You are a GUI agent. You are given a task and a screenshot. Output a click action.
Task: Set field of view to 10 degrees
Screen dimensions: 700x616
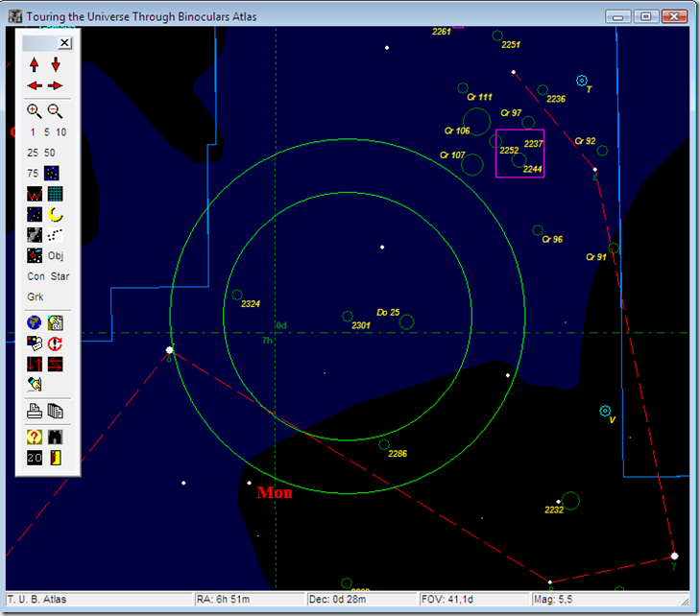coord(60,132)
